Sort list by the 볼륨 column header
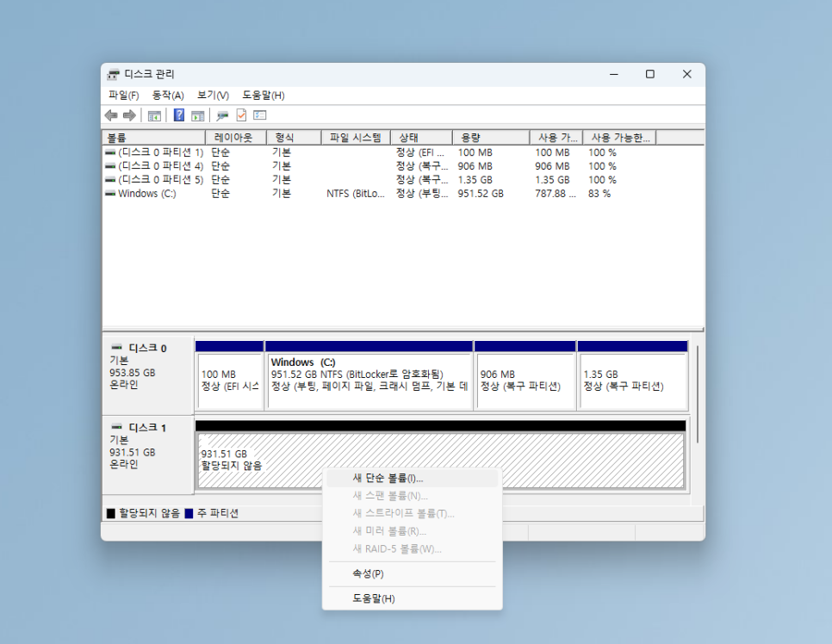The height and width of the screenshot is (644, 832). point(153,138)
